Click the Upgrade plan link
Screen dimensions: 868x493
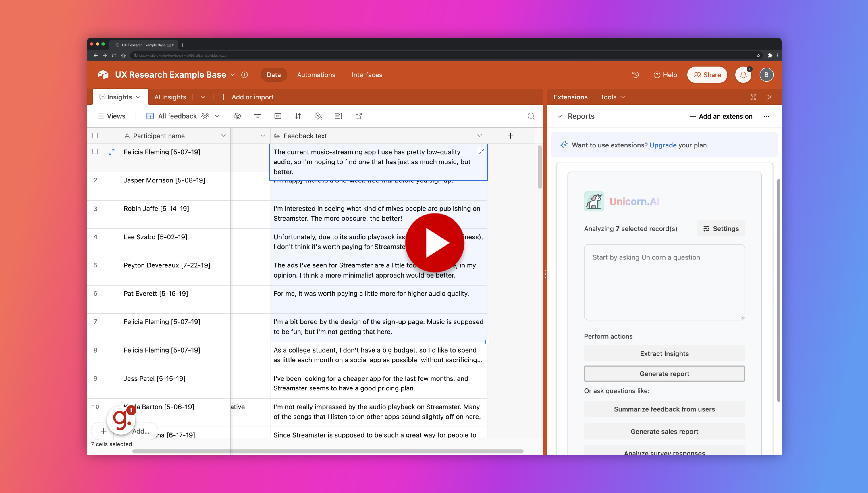[x=663, y=145]
